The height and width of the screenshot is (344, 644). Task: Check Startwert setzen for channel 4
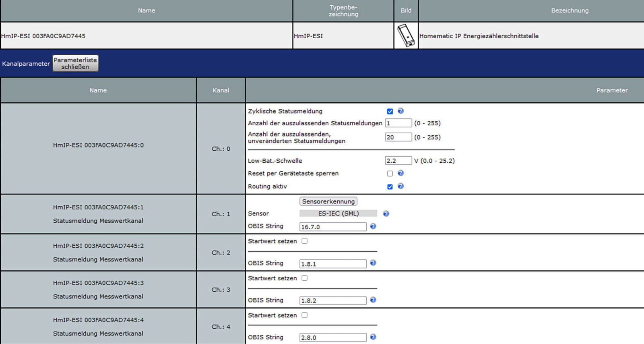point(305,315)
